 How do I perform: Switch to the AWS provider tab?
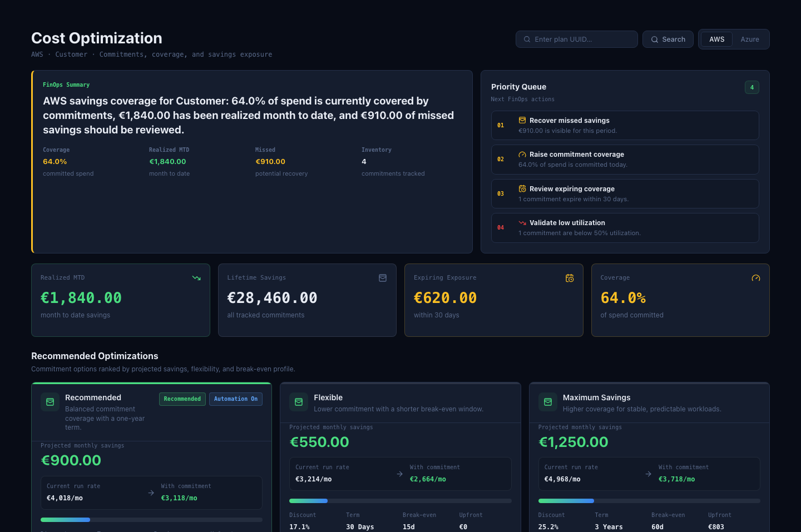[716, 39]
